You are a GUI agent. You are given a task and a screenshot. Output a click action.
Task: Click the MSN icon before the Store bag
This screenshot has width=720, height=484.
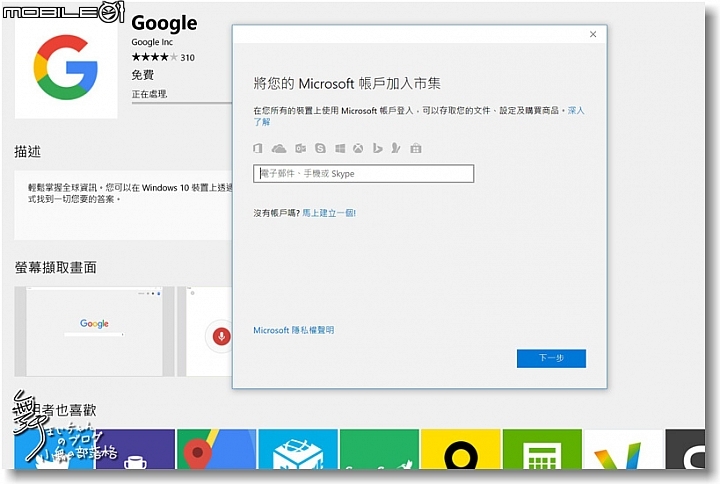396,148
